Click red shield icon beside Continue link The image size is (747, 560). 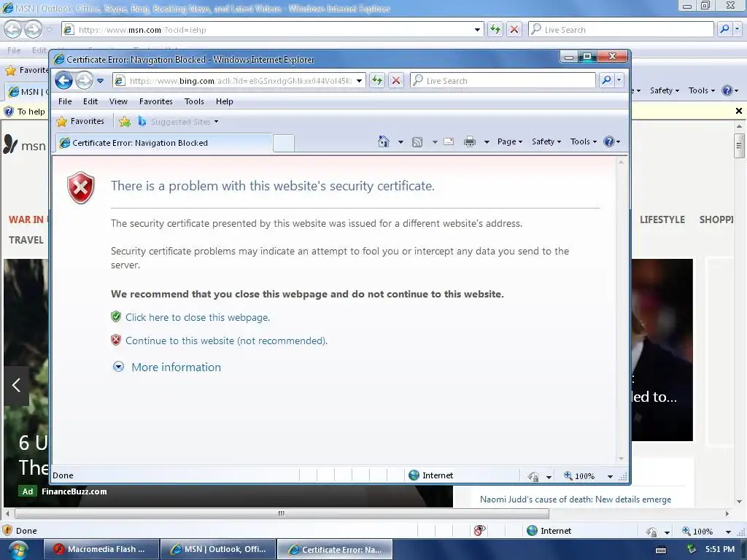(116, 340)
